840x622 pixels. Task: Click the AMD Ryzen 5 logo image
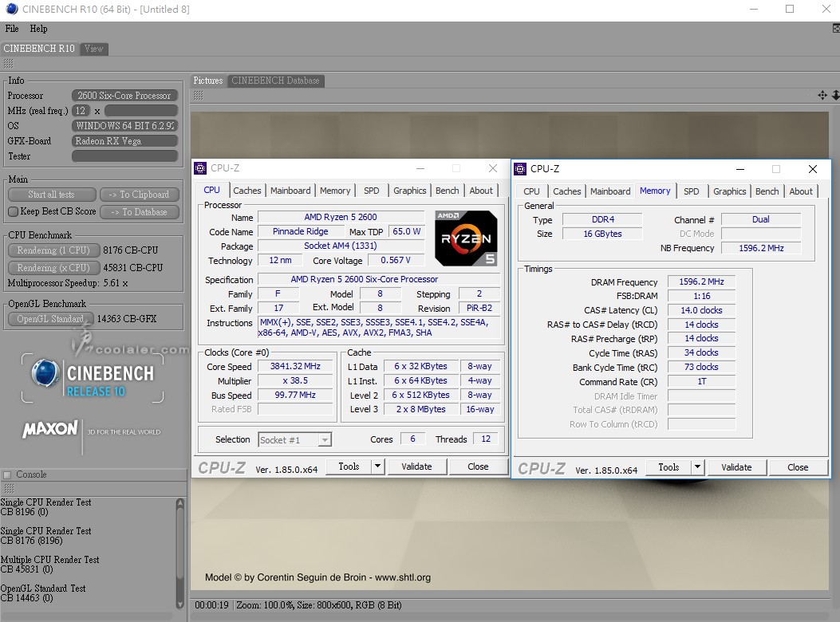pos(466,238)
